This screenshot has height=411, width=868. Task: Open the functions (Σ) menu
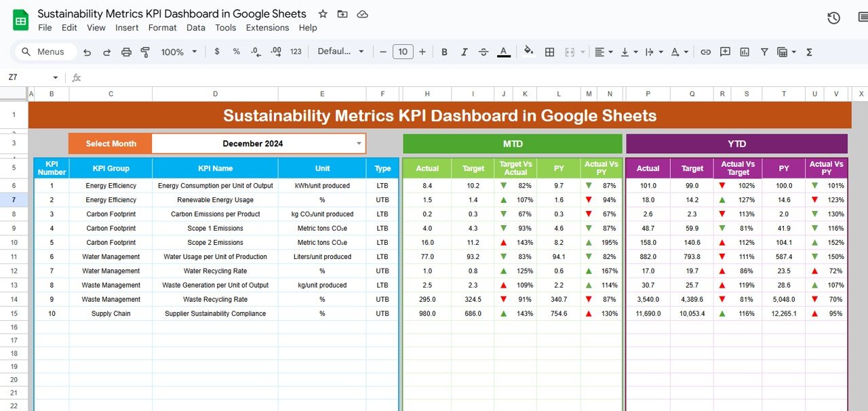808,52
